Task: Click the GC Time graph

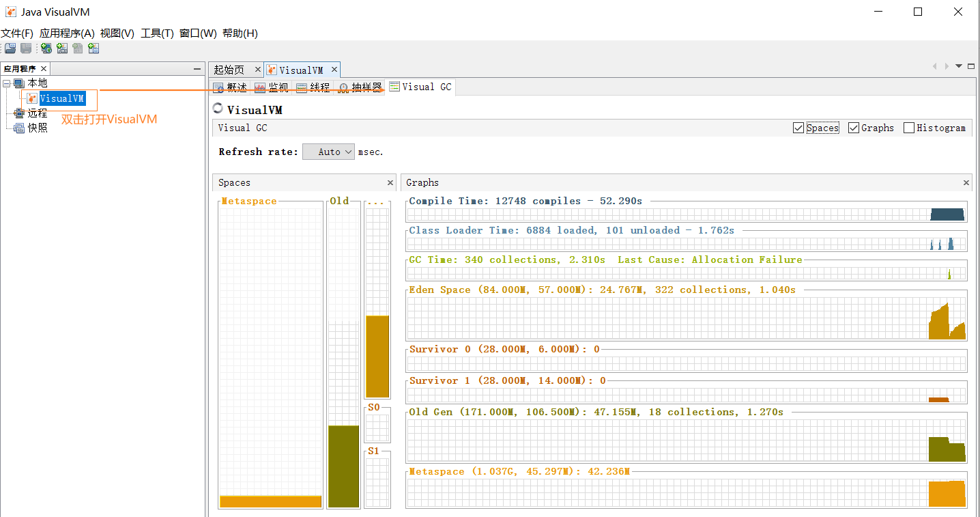Action: (x=687, y=273)
